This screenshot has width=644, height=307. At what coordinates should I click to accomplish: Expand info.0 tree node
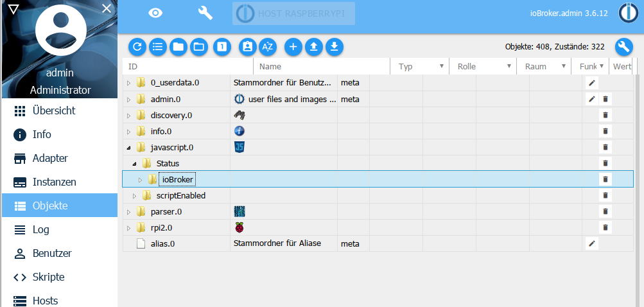[x=128, y=132]
